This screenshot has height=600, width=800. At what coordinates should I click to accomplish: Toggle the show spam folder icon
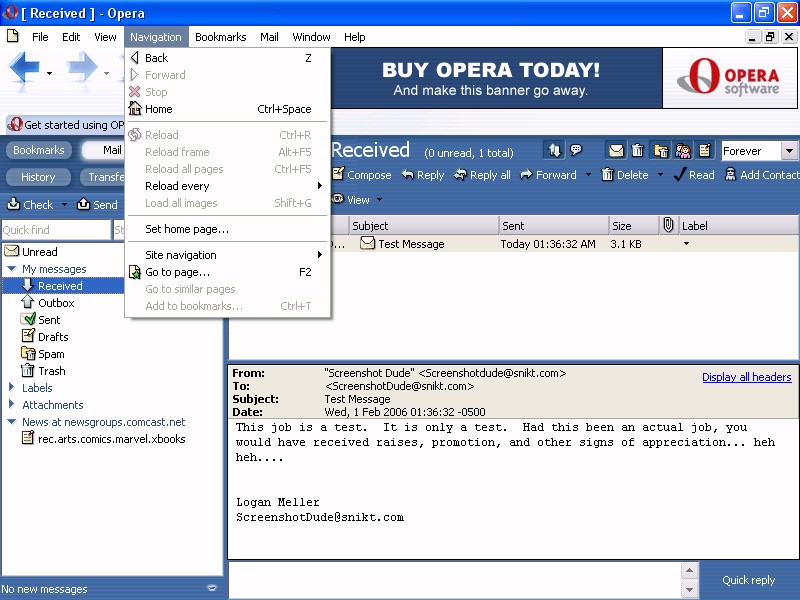(661, 151)
